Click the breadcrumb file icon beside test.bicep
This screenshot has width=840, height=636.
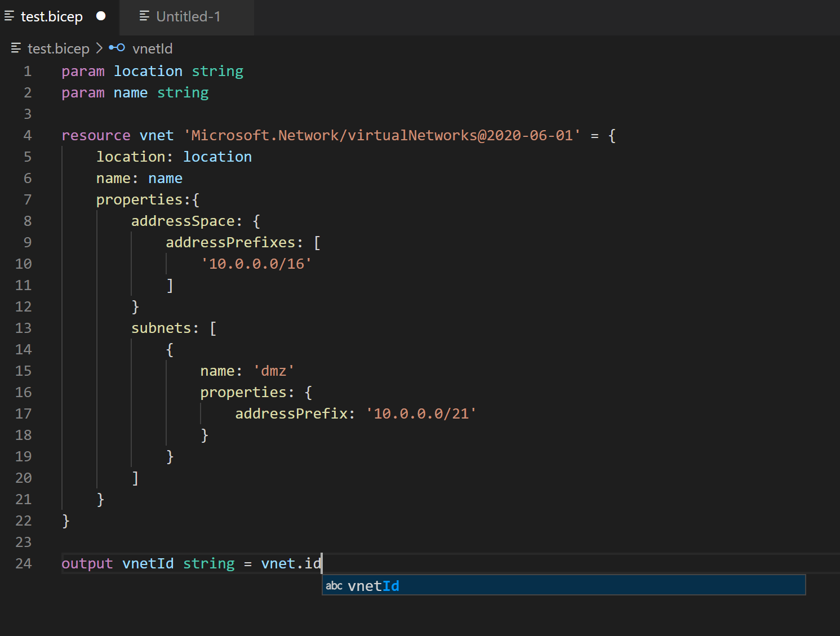point(16,48)
